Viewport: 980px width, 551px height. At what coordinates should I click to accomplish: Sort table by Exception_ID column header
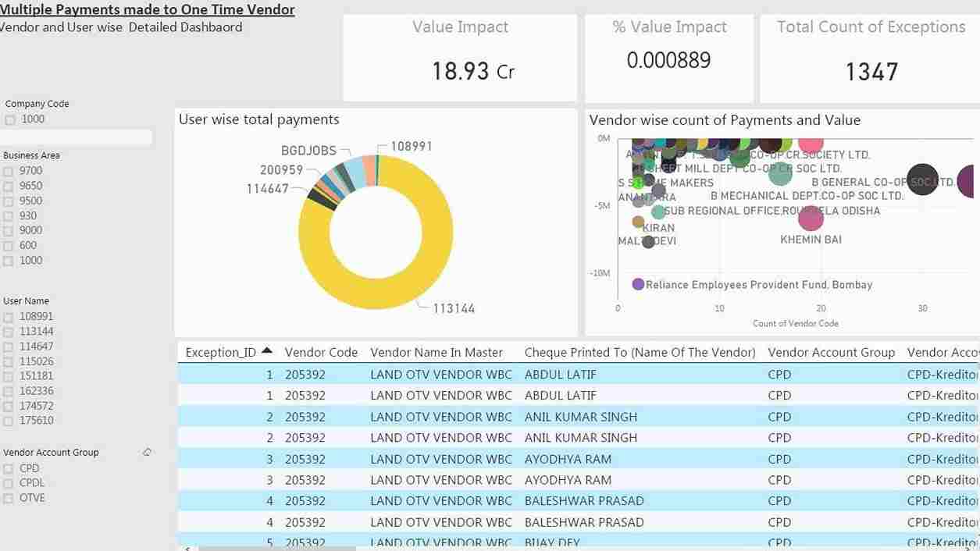[221, 353]
